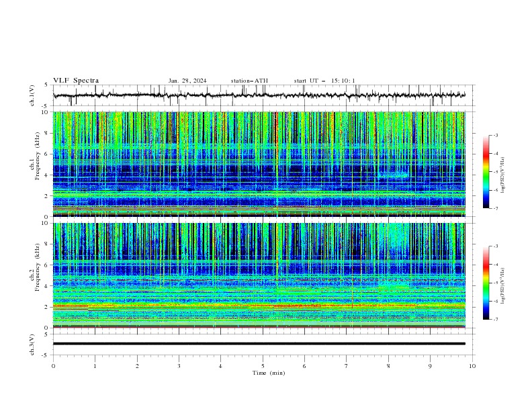Click the "9" tick on the Time axis
532x411 pixels.
point(430,366)
